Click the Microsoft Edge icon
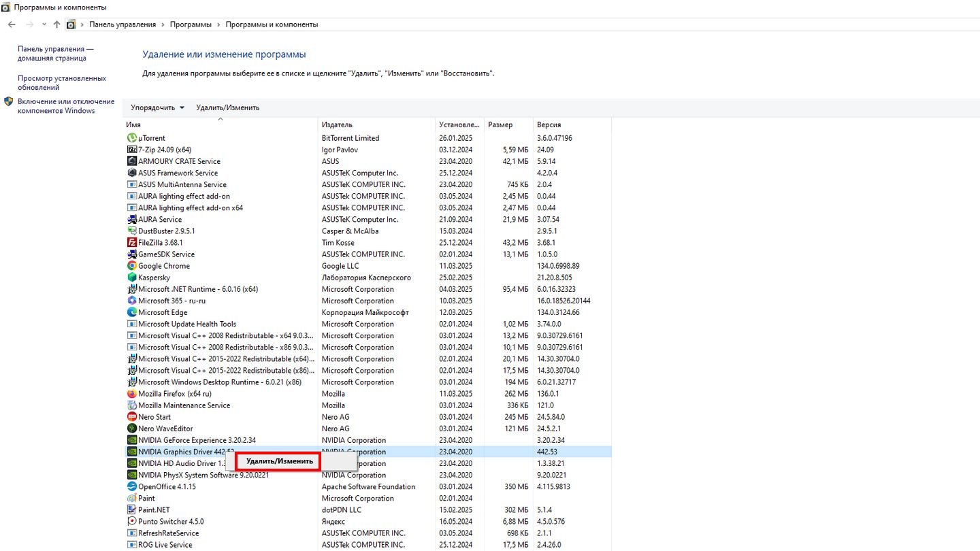The image size is (980, 551). (132, 312)
